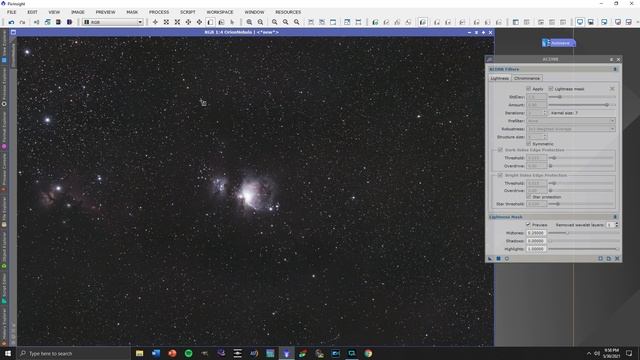Open the RGB channel dropdown in toolbar
640x360 pixels.
coord(113,22)
